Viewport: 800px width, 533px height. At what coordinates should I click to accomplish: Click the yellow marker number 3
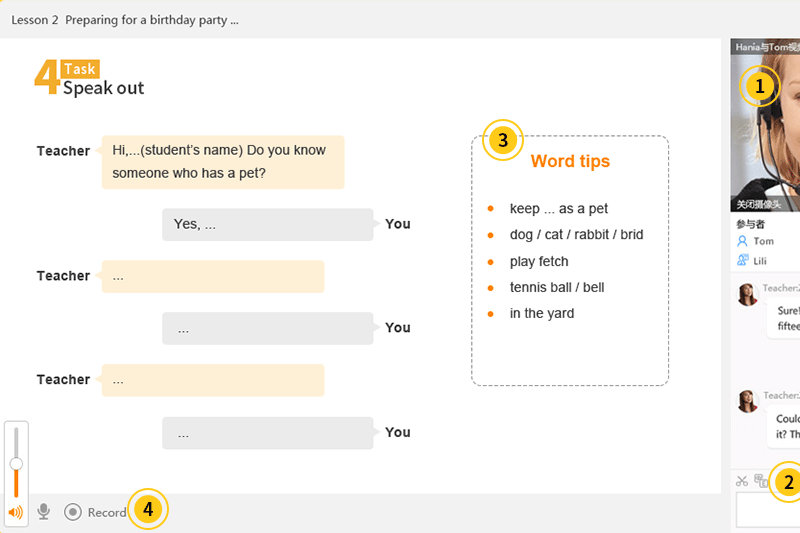point(502,141)
